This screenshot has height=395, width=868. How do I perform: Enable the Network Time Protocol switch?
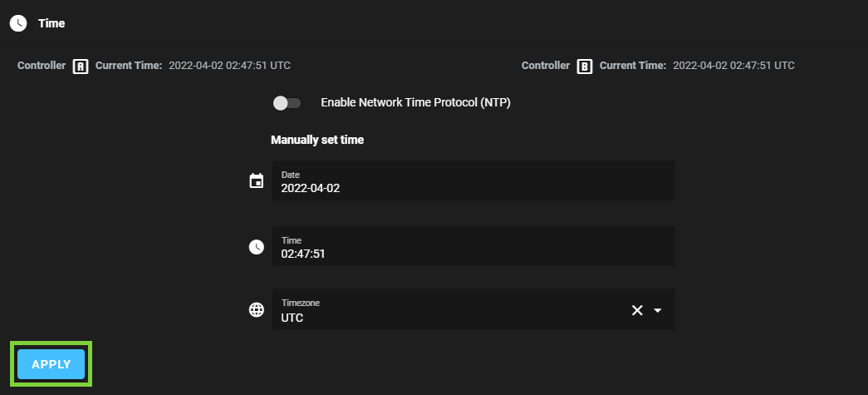tap(287, 103)
